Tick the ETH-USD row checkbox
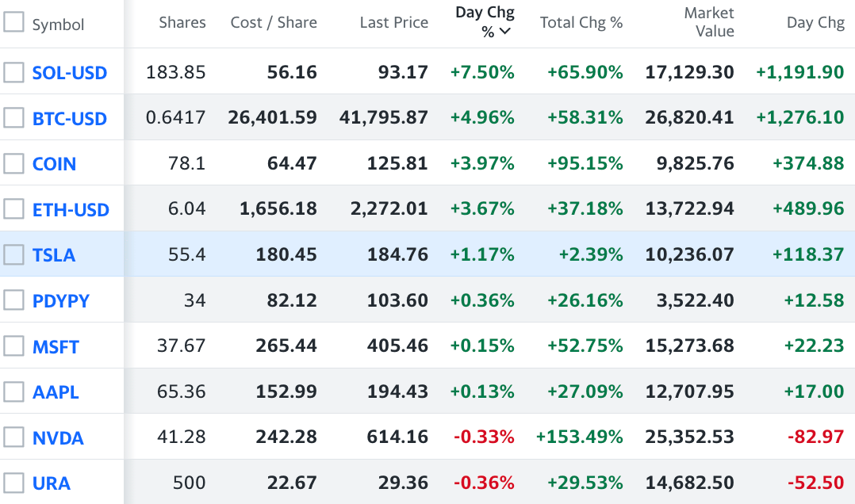This screenshot has height=504, width=855. tap(13, 208)
